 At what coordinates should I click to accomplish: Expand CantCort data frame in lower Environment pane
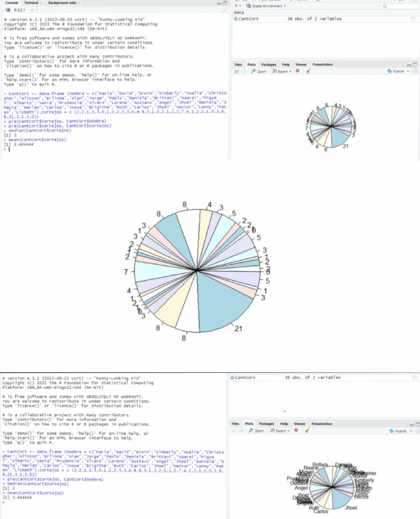[232, 377]
